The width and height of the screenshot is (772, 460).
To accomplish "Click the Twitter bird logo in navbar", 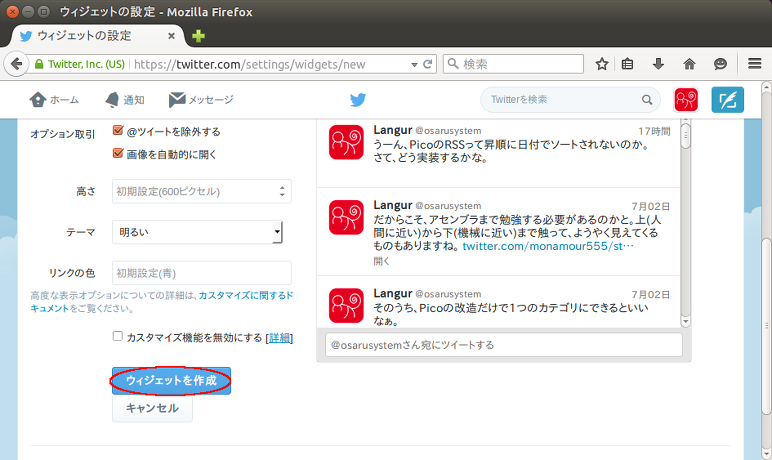I will pos(358,99).
